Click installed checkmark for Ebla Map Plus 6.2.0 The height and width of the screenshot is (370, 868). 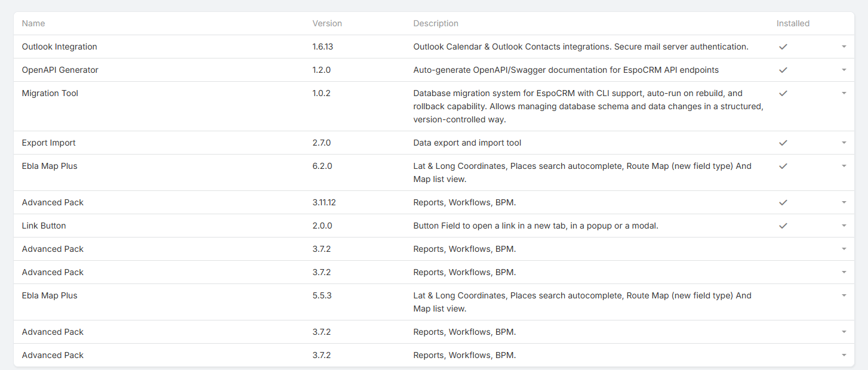click(783, 166)
